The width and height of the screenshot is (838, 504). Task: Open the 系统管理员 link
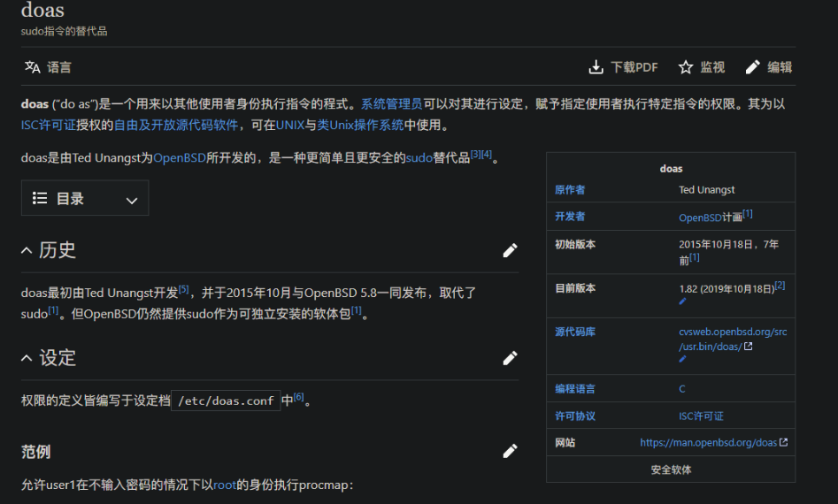pyautogui.click(x=391, y=103)
